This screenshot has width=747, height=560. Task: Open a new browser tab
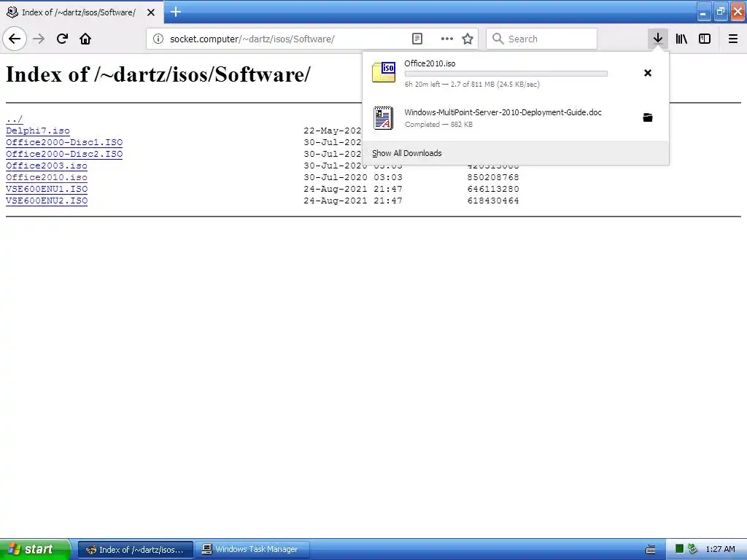[x=175, y=12]
